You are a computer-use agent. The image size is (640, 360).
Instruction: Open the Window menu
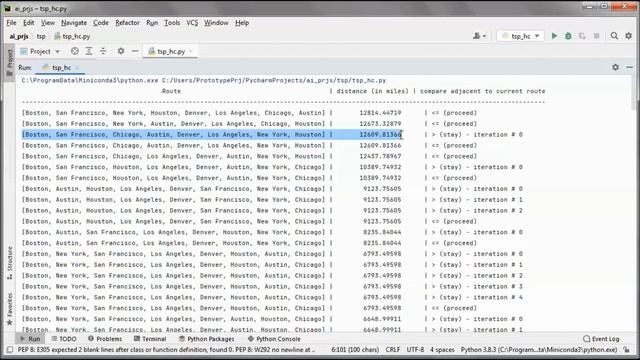coord(216,23)
